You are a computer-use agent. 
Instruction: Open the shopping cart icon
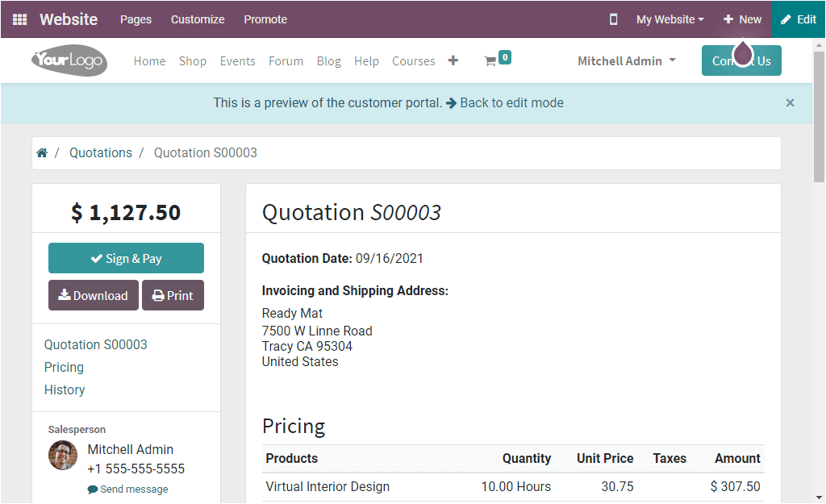493,60
